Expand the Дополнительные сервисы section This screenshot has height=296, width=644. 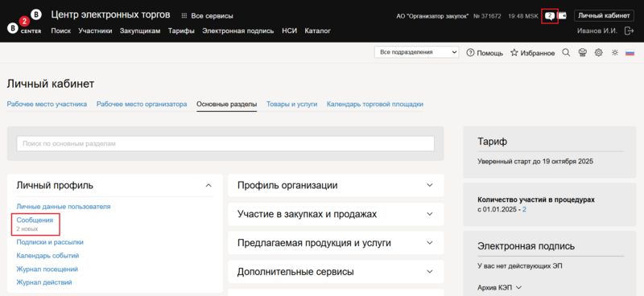pos(430,271)
